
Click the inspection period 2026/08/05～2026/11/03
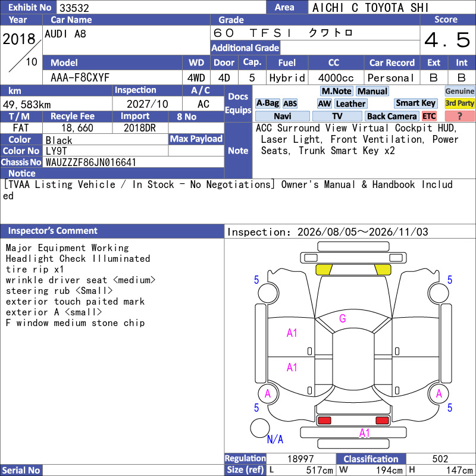[362, 232]
